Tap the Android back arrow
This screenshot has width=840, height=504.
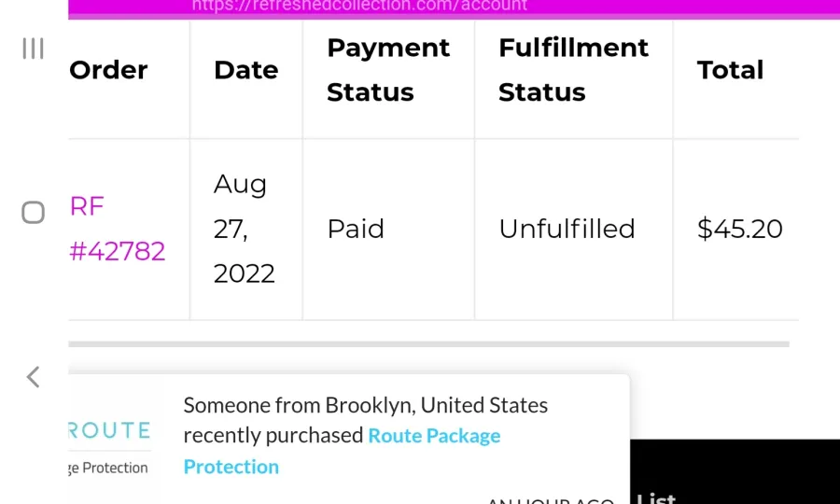33,377
